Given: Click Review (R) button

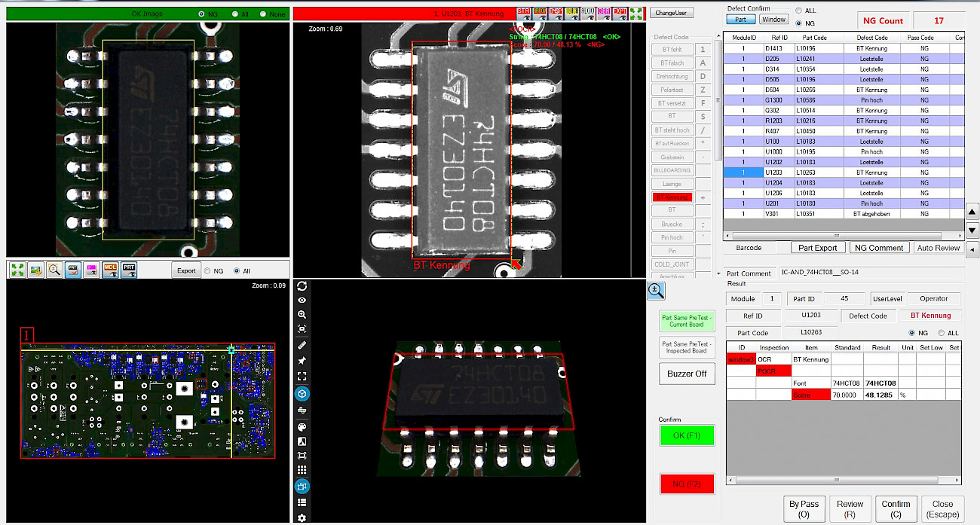Looking at the screenshot, I should (850, 508).
